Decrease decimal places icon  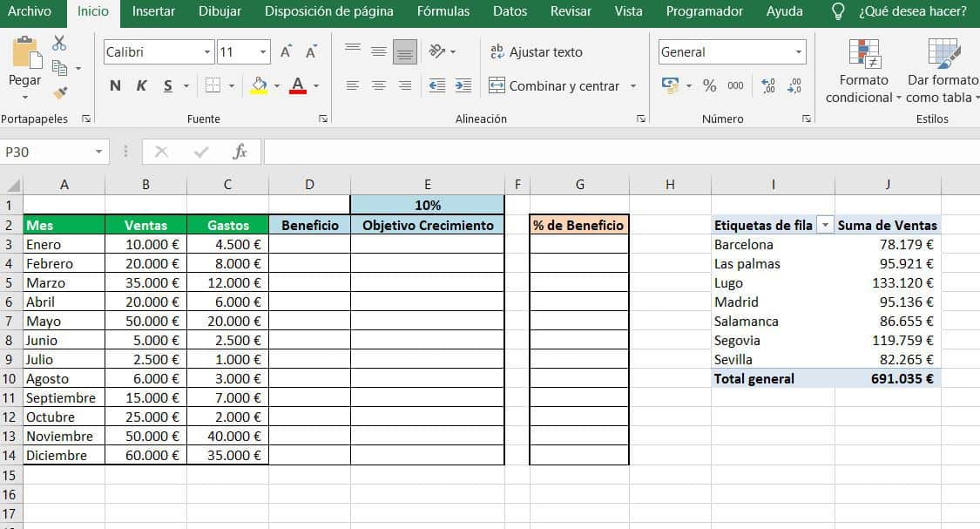(x=794, y=85)
